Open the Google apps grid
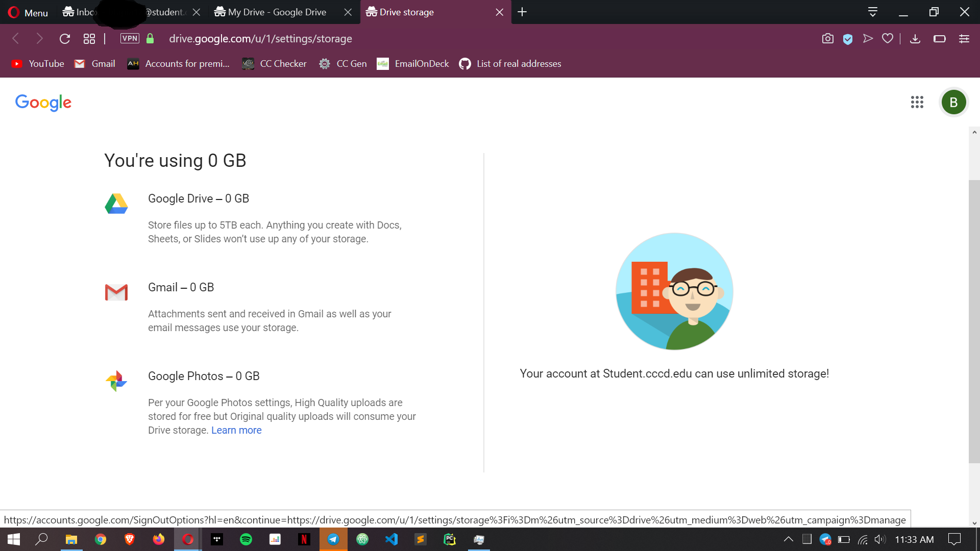980x551 pixels. click(x=917, y=102)
